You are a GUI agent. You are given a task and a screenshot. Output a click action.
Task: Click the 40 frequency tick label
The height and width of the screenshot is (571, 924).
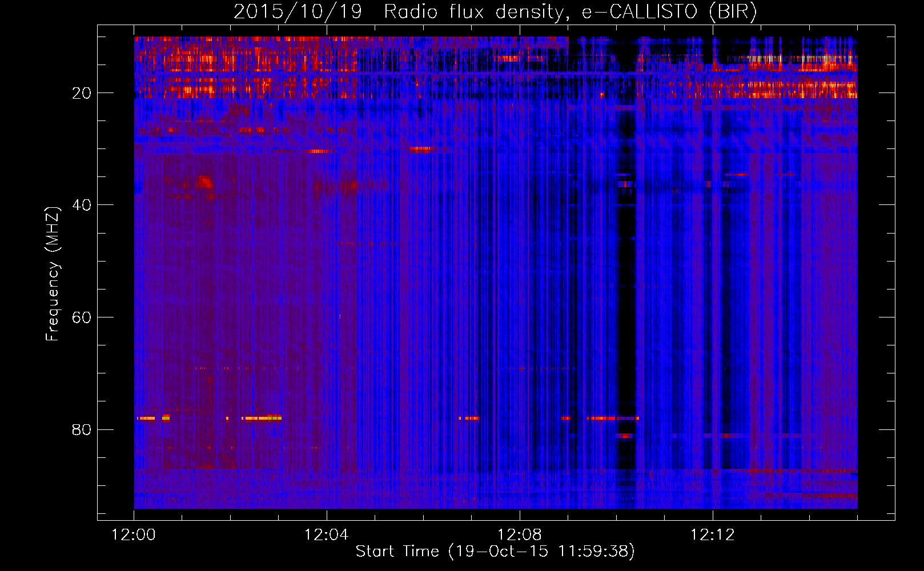point(82,205)
